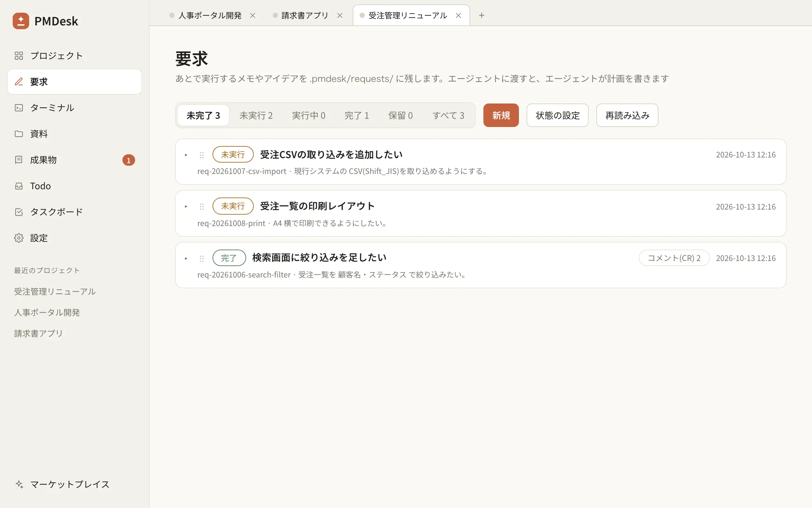The height and width of the screenshot is (508, 812).
Task: Click drag handle of 受注CSVの取り込み row
Action: click(202, 155)
